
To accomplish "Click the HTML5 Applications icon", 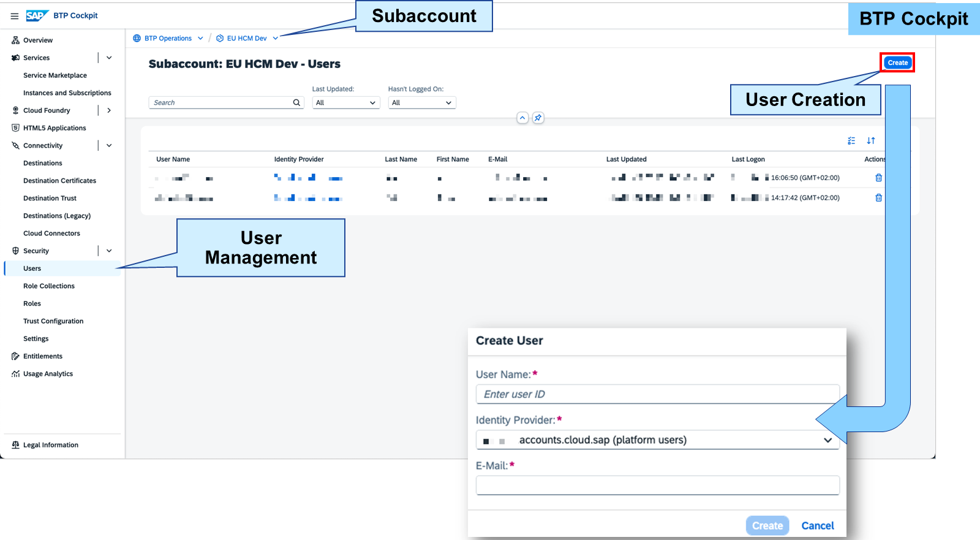I will 15,128.
